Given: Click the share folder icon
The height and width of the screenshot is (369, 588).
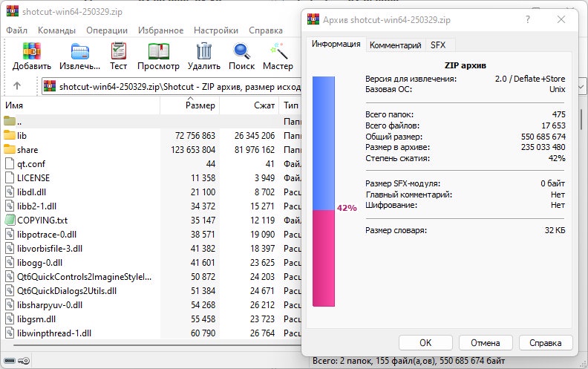Looking at the screenshot, I should click(x=10, y=149).
